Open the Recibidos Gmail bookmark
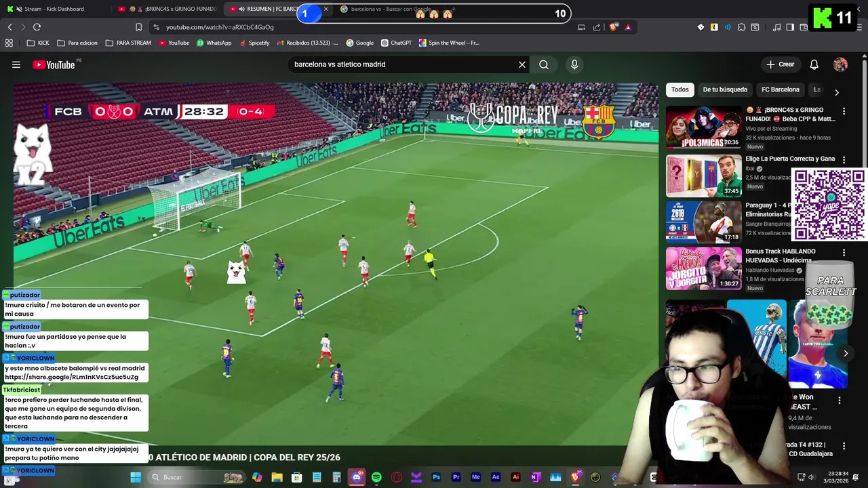Viewport: 868px width, 488px height. [307, 43]
